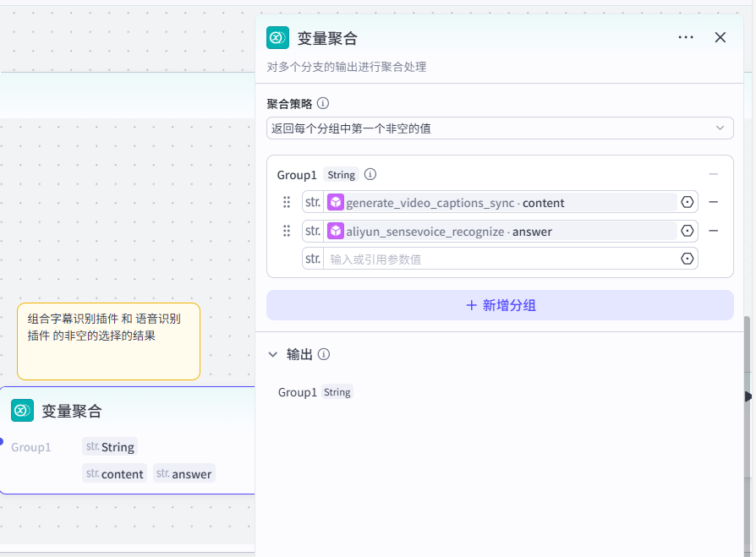The width and height of the screenshot is (756, 557).
Task: Click the 新增分组 add group button
Action: tap(500, 305)
